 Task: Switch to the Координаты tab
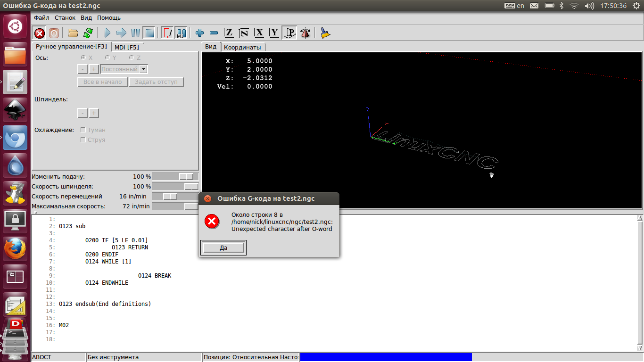242,47
